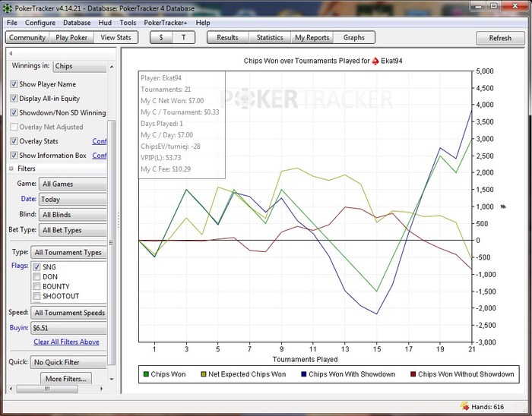Click the sidebar horizontal scroll right arrow
Screen dimensions: 532x416
pos(101,389)
